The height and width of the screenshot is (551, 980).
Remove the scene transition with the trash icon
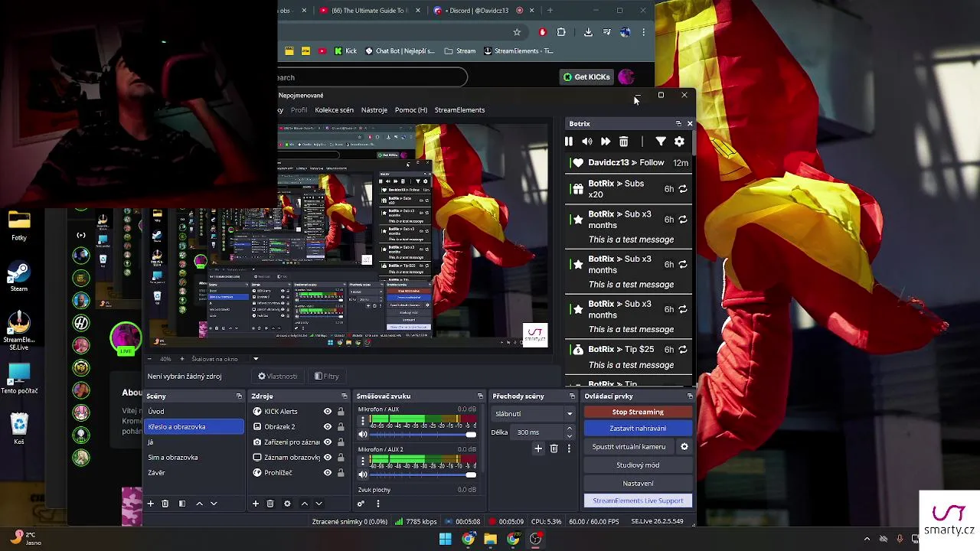(x=554, y=448)
